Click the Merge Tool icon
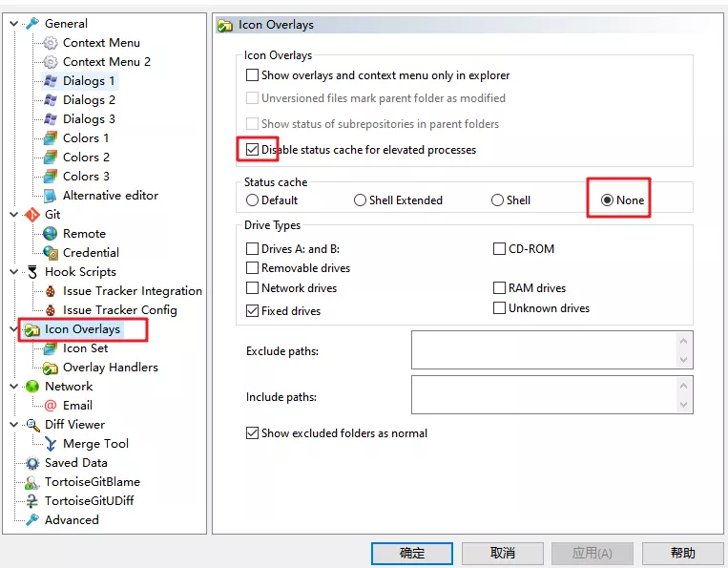This screenshot has width=728, height=568. (51, 444)
